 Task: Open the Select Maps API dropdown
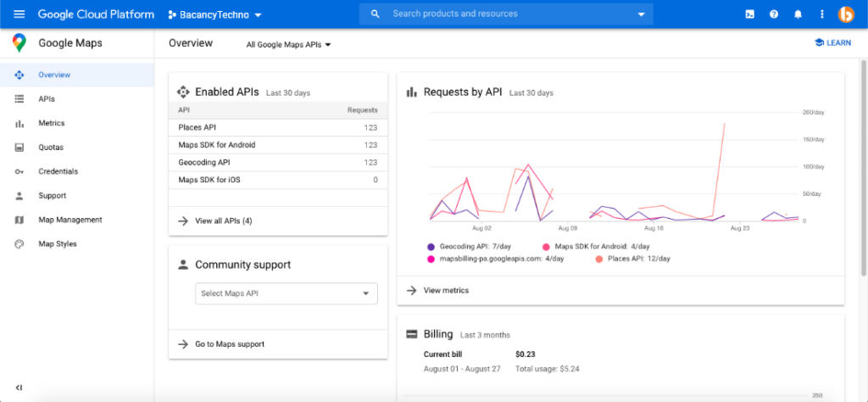287,293
